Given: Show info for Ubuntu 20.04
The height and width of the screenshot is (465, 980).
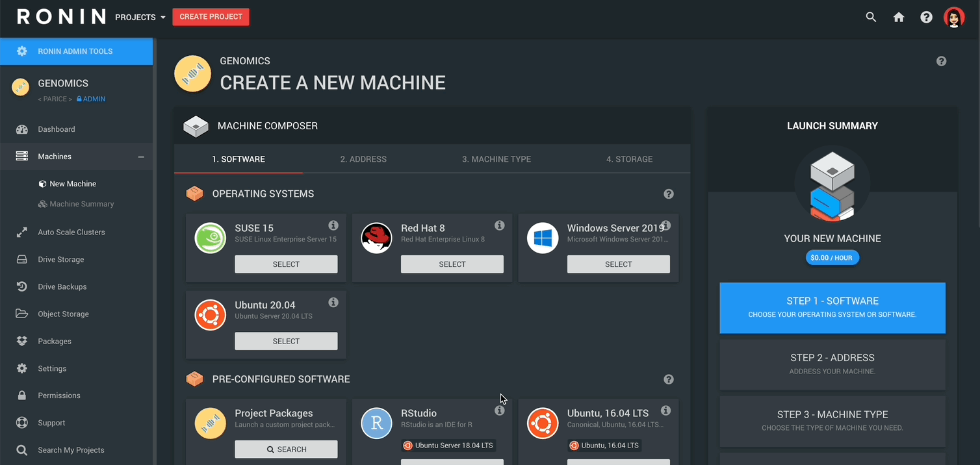Looking at the screenshot, I should click(333, 302).
